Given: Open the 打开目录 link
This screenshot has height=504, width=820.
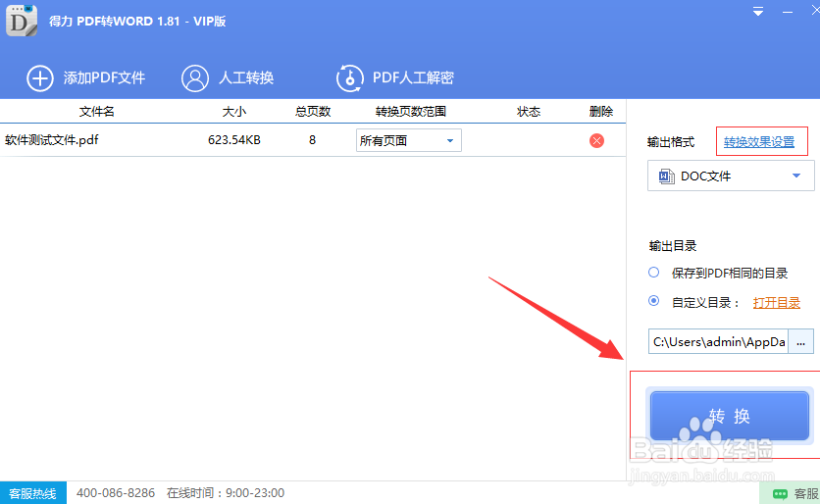Looking at the screenshot, I should point(777,303).
